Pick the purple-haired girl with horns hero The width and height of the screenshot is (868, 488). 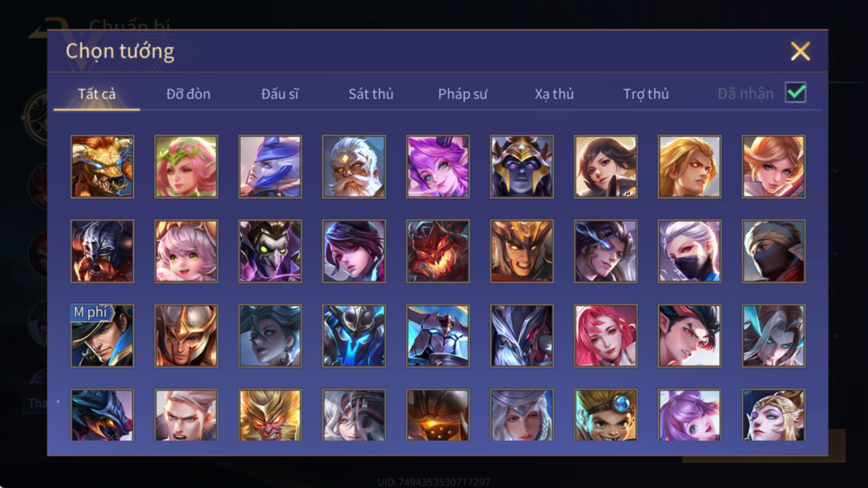(x=438, y=166)
